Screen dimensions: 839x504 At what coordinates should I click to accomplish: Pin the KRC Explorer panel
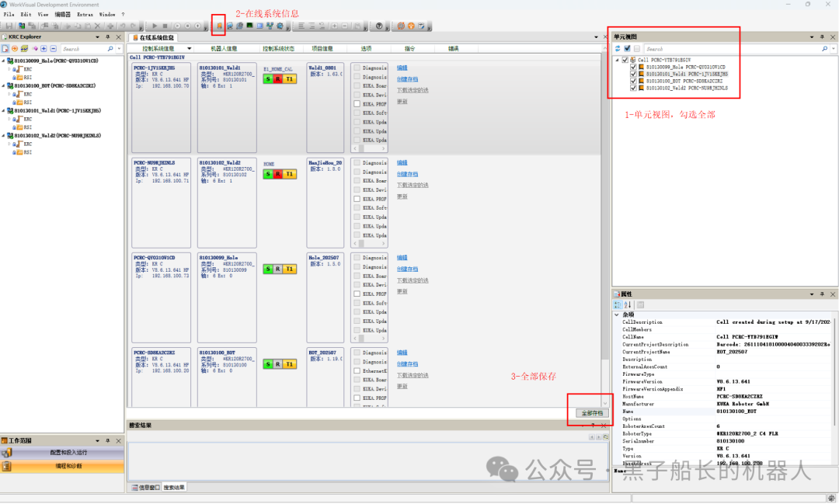point(108,37)
